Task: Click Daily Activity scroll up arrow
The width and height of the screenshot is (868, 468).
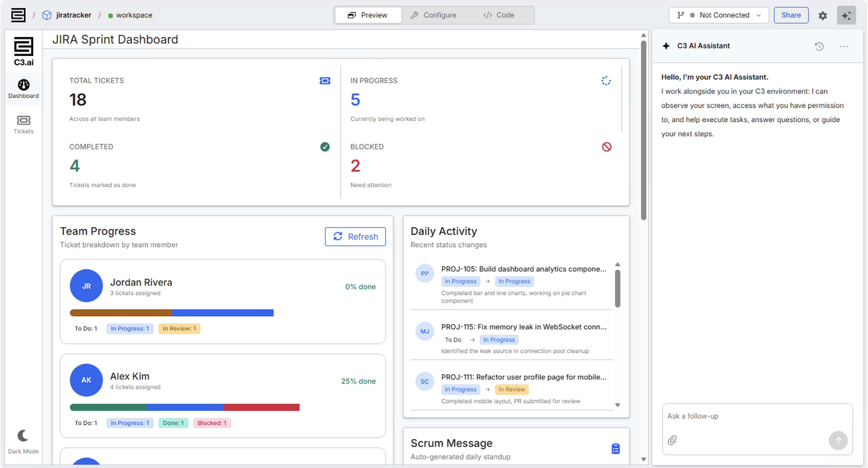Action: (x=617, y=264)
